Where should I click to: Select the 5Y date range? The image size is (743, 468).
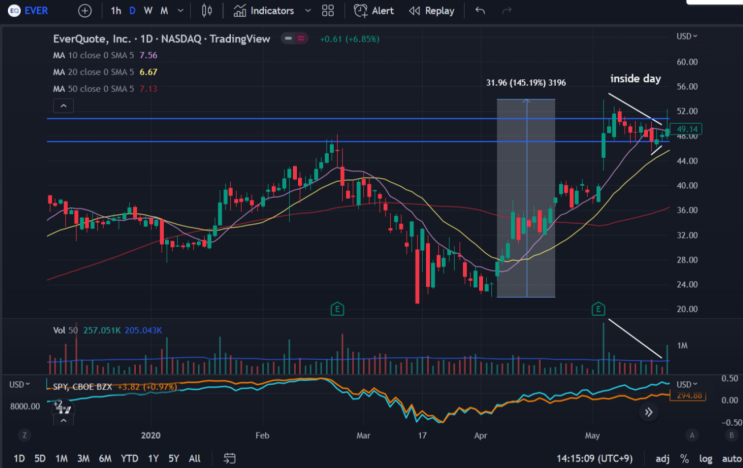point(173,459)
